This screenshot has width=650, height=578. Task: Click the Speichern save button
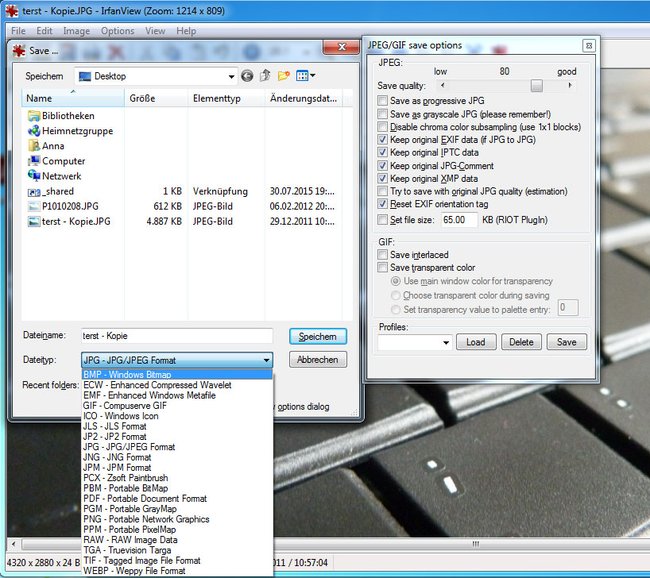click(x=318, y=336)
